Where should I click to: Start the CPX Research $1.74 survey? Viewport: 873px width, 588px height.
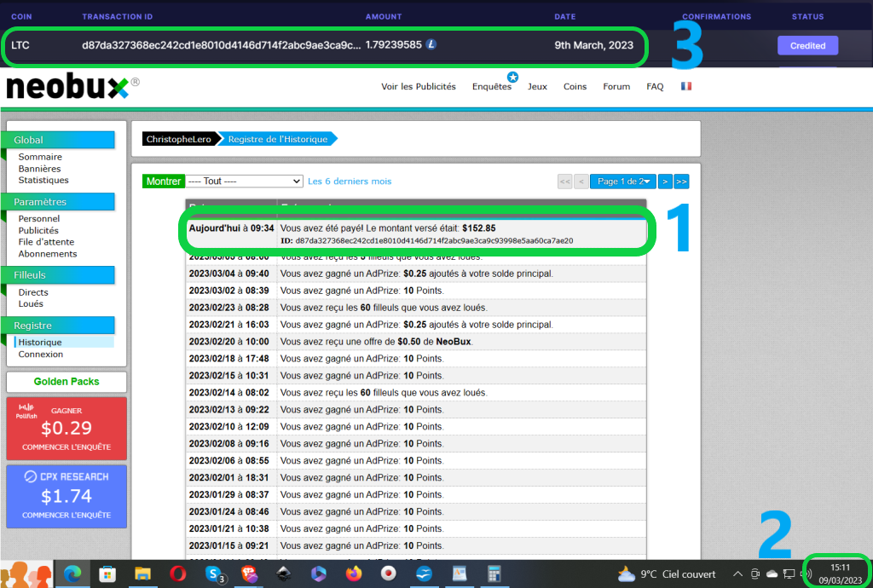[x=66, y=496]
